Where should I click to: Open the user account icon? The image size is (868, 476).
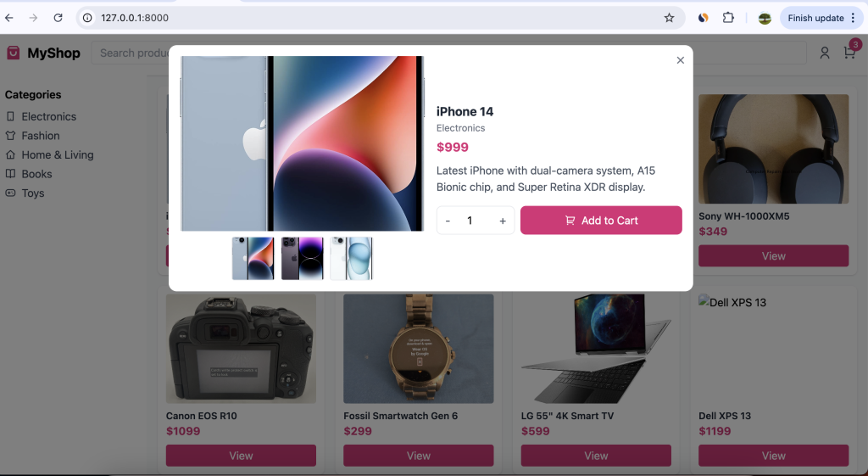click(824, 53)
